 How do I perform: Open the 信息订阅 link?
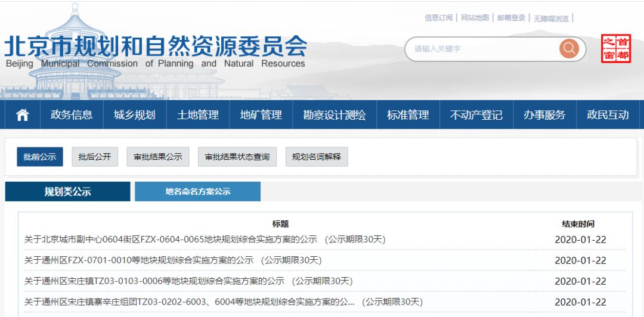[438, 18]
